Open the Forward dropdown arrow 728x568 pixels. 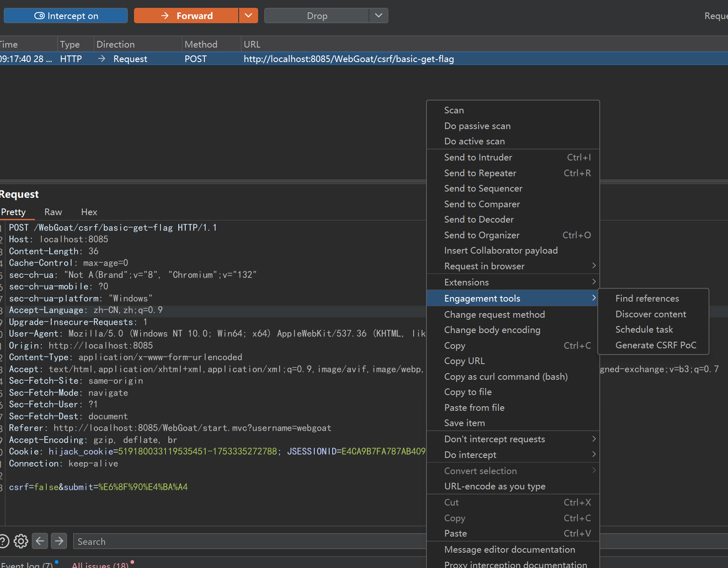point(248,16)
